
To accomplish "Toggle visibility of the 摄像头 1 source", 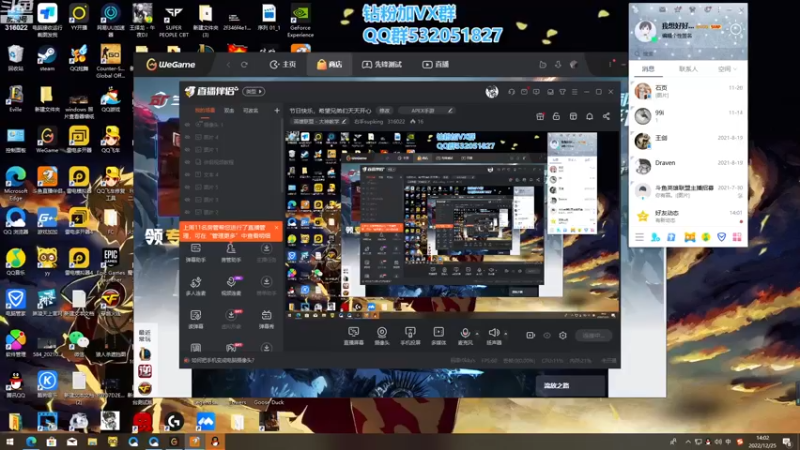I will [187, 124].
